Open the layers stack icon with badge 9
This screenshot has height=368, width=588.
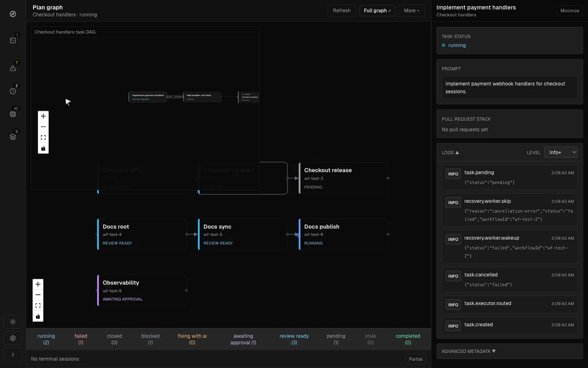[13, 137]
